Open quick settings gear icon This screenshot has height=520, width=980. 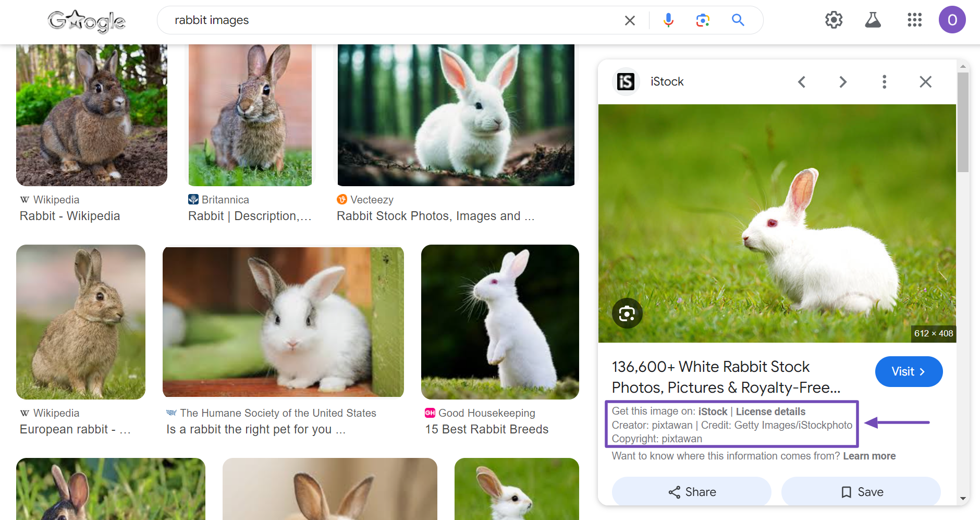coord(834,20)
